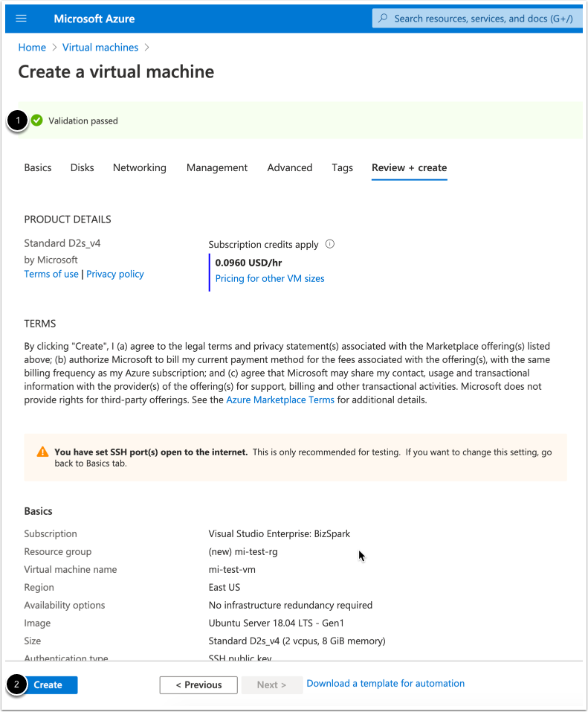Open the Networking tab
This screenshot has width=588, height=712.
(140, 167)
